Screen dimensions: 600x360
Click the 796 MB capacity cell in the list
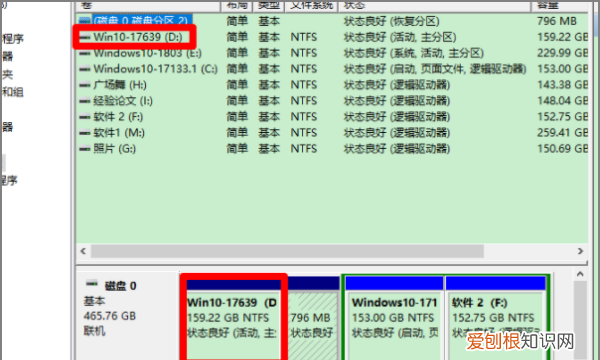[557, 21]
